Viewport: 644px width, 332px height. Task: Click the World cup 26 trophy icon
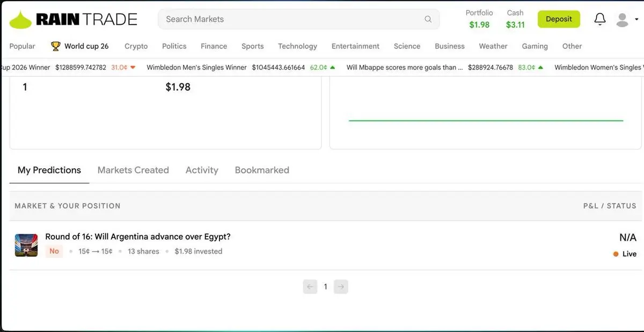pos(56,46)
